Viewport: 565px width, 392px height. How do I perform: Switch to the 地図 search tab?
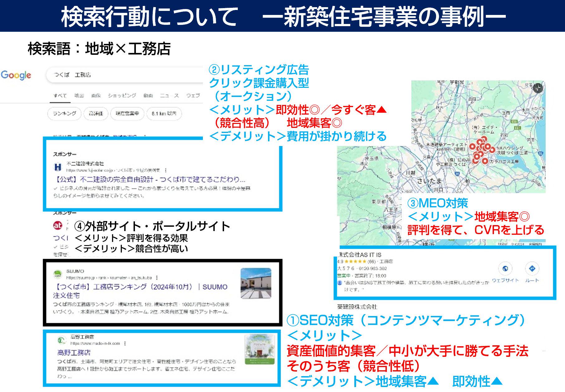point(79,96)
